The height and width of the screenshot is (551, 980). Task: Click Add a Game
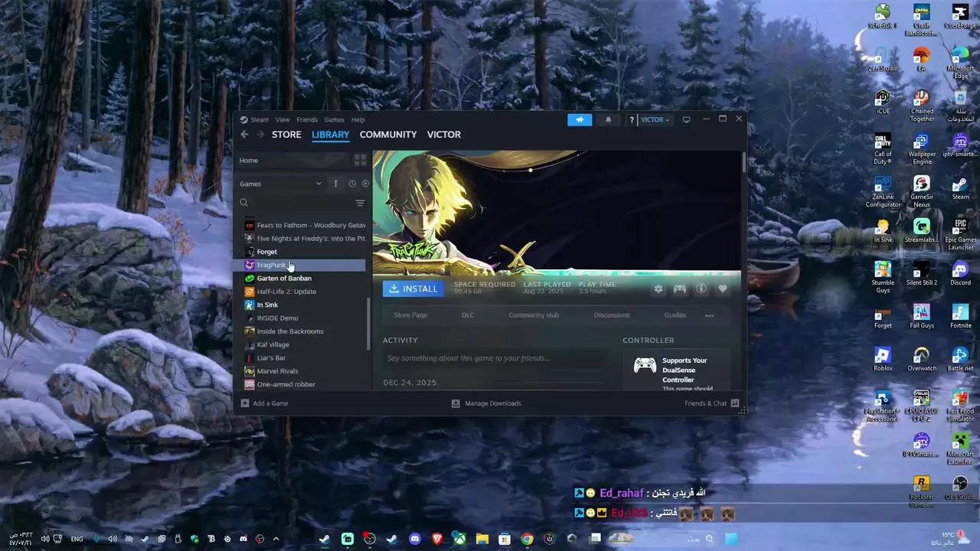pos(265,403)
